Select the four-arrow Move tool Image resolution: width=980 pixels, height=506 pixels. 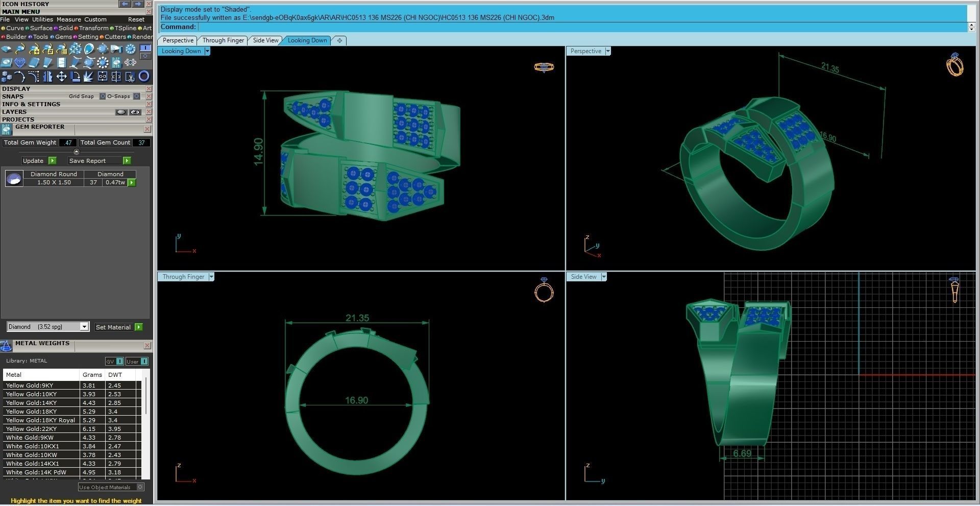(61, 77)
